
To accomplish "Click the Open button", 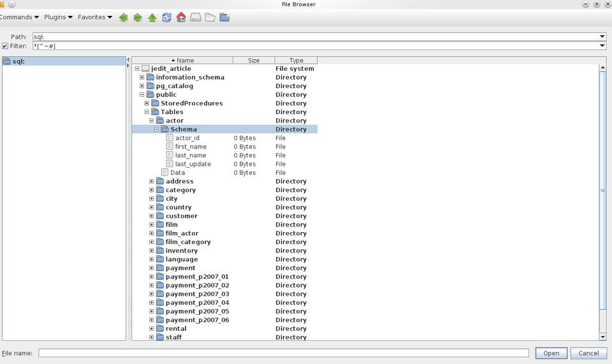I will 551,353.
